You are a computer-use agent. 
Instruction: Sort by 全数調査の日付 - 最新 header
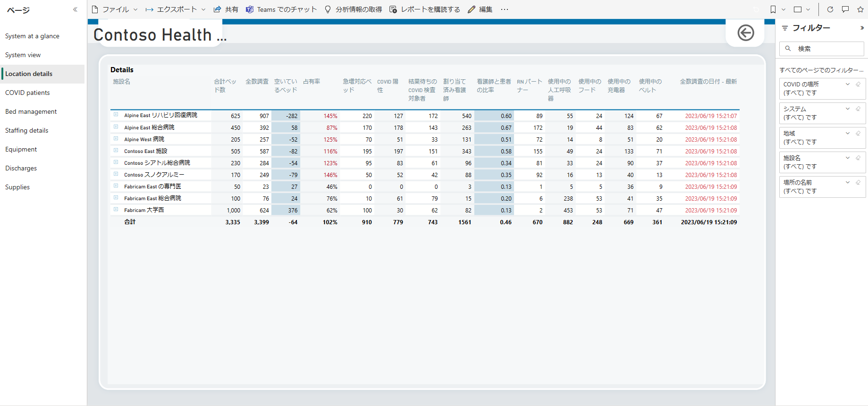pyautogui.click(x=708, y=82)
